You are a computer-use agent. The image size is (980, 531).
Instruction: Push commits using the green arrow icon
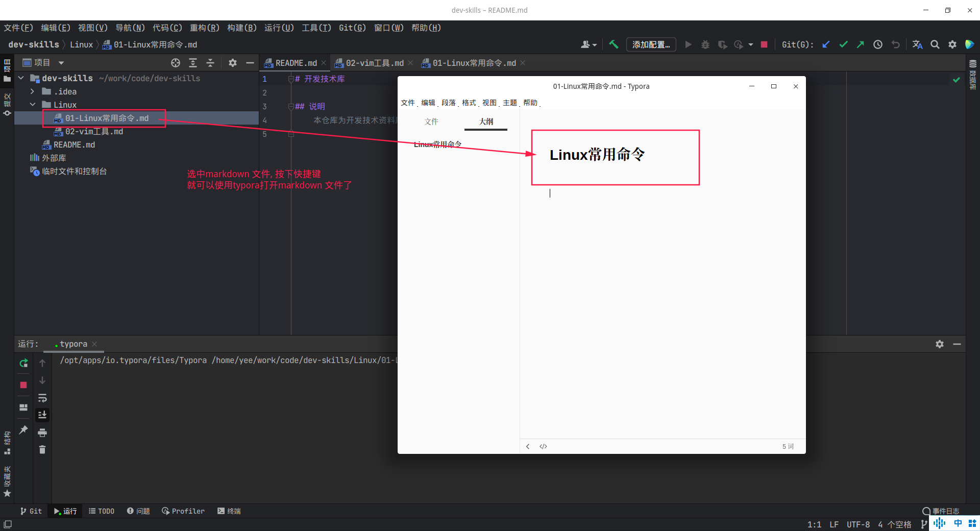[860, 44]
